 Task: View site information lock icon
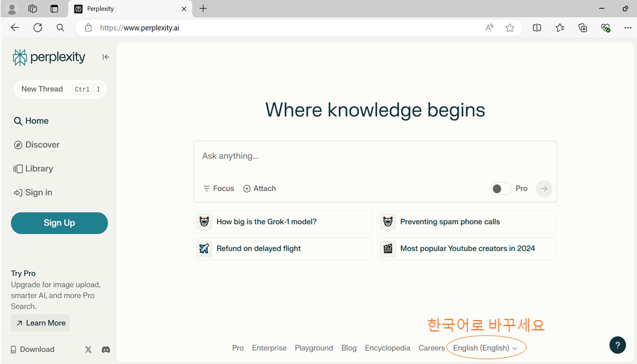[x=88, y=28]
